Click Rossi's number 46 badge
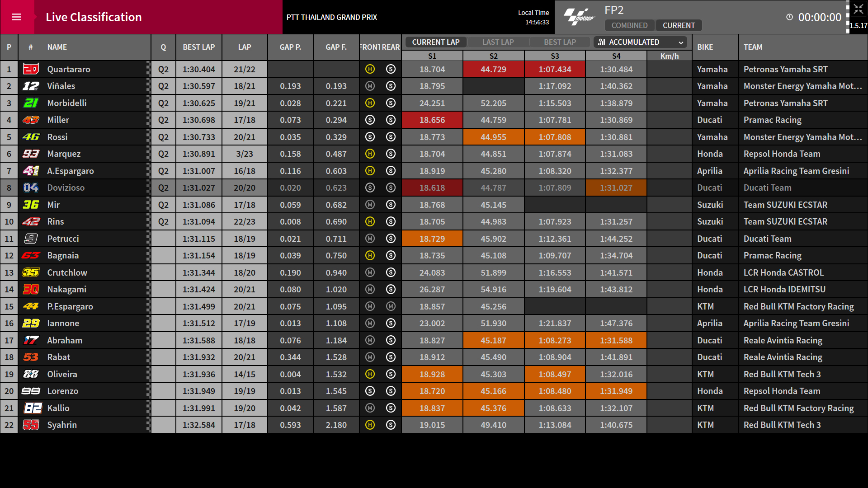The width and height of the screenshot is (868, 488). pyautogui.click(x=31, y=137)
